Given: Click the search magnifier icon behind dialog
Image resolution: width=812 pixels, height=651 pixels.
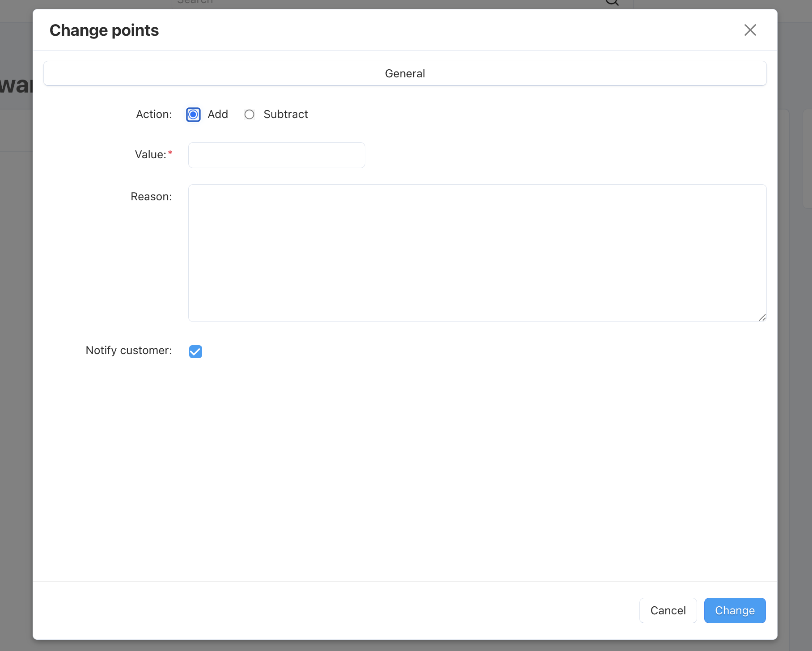Looking at the screenshot, I should click(612, 2).
